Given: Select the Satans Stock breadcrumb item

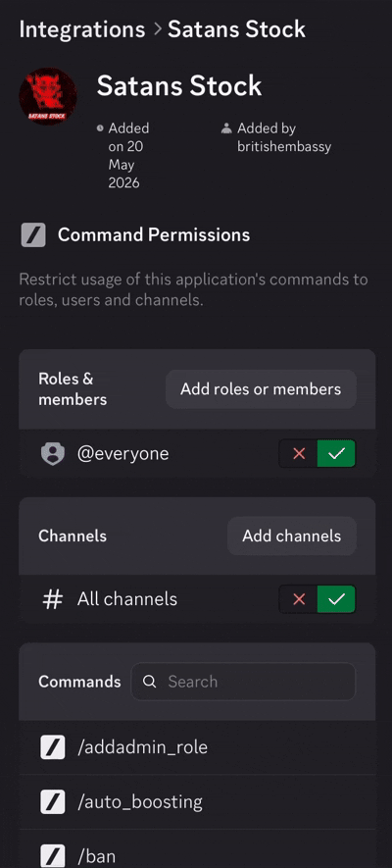Looking at the screenshot, I should [236, 28].
